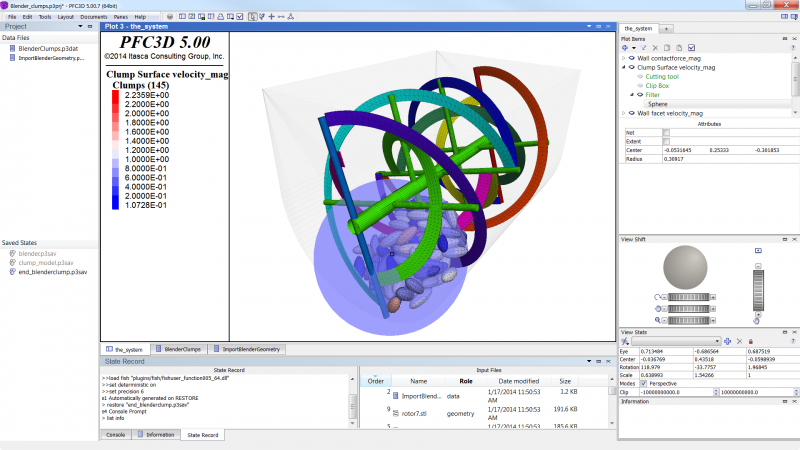Select the plus crosshair tool in toolbar
Screen dimensions: 800x450
(271, 17)
